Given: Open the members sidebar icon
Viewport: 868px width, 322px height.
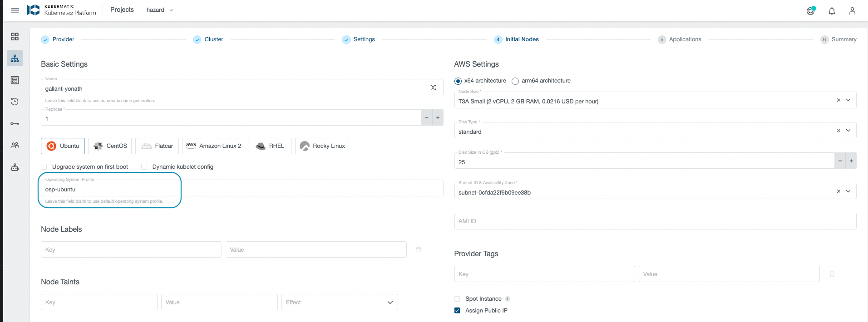Looking at the screenshot, I should tap(15, 145).
